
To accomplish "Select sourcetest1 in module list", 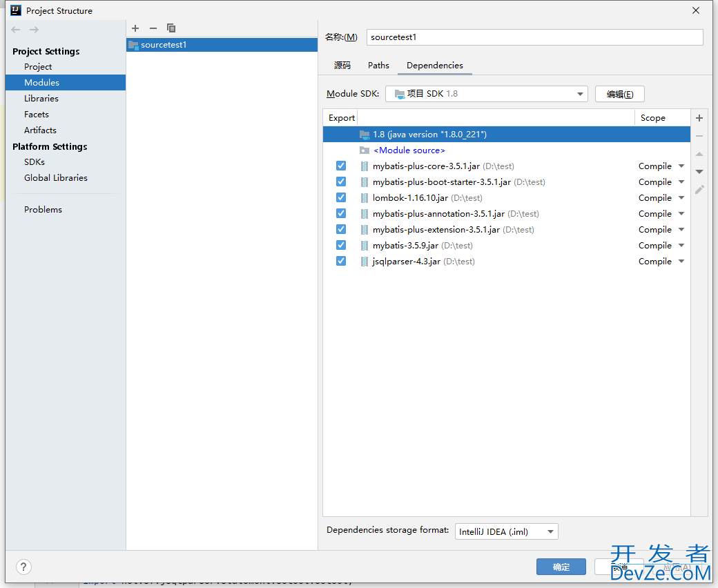I will tap(222, 45).
